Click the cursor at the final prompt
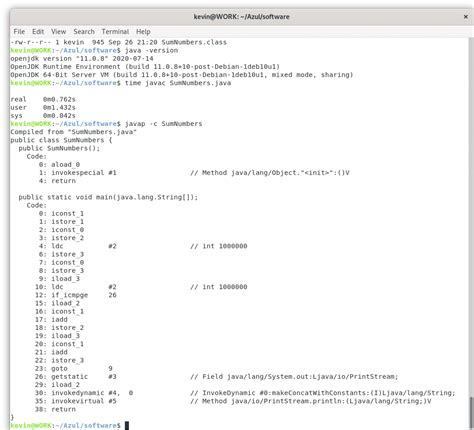This screenshot has width=474, height=430. pyautogui.click(x=127, y=426)
